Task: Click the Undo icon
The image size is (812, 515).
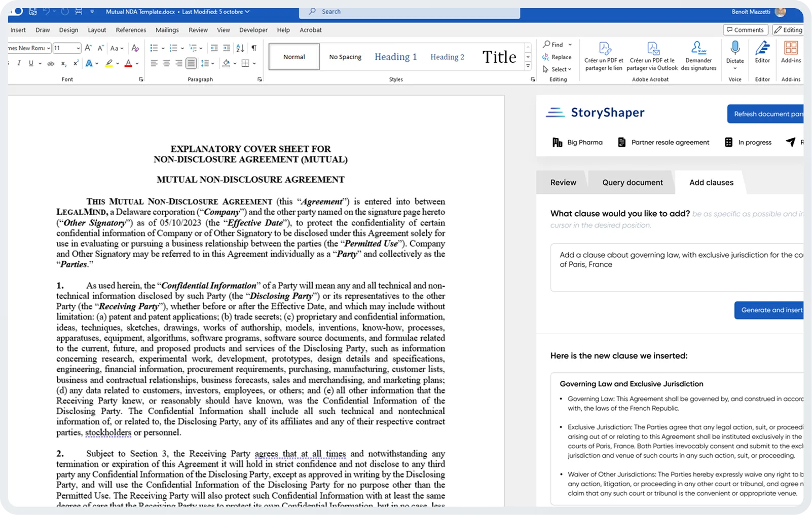Action: (47, 11)
